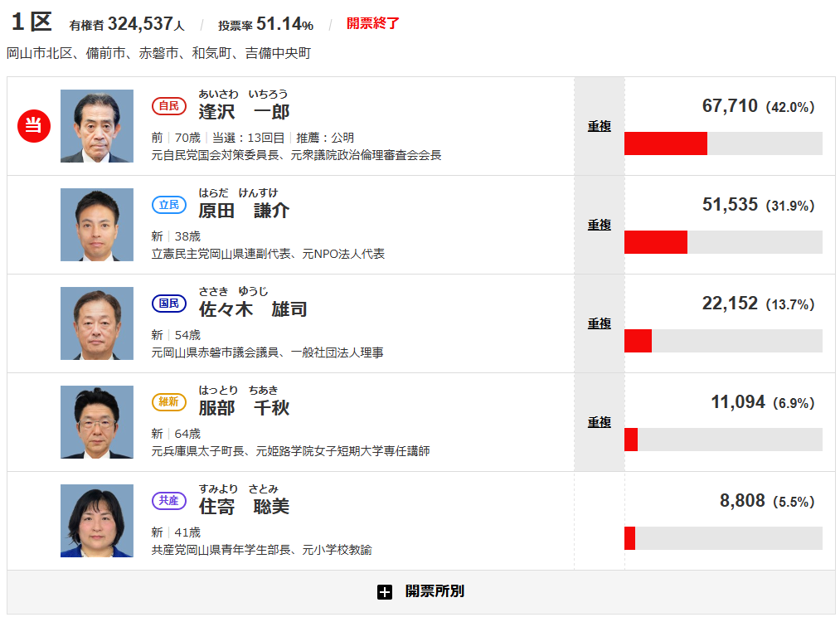Click the 国民 party badge
840x622 pixels.
pos(169,303)
